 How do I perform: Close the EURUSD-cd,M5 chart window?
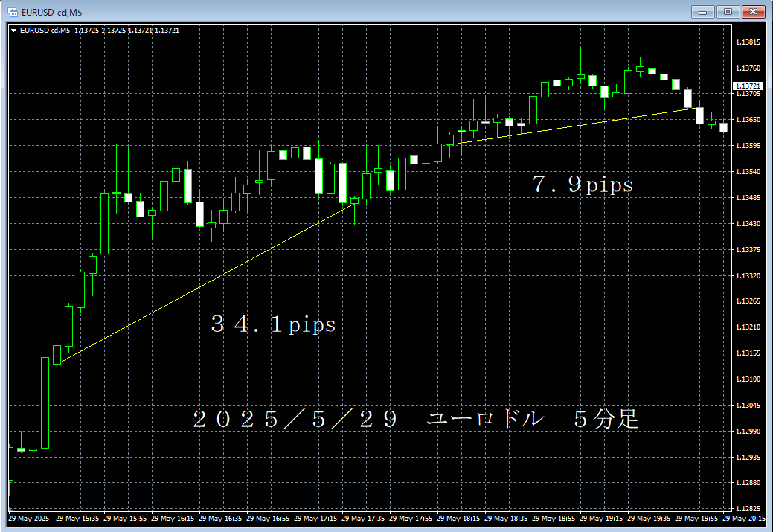(x=753, y=11)
